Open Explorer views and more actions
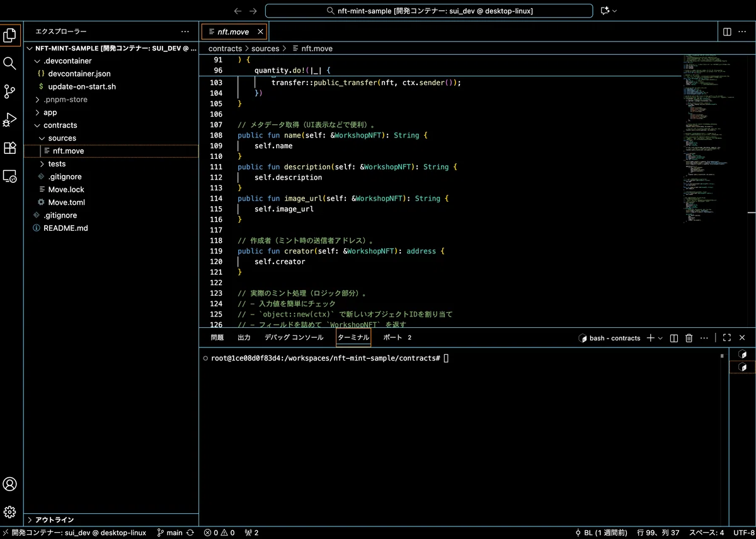The width and height of the screenshot is (756, 539). [x=185, y=32]
